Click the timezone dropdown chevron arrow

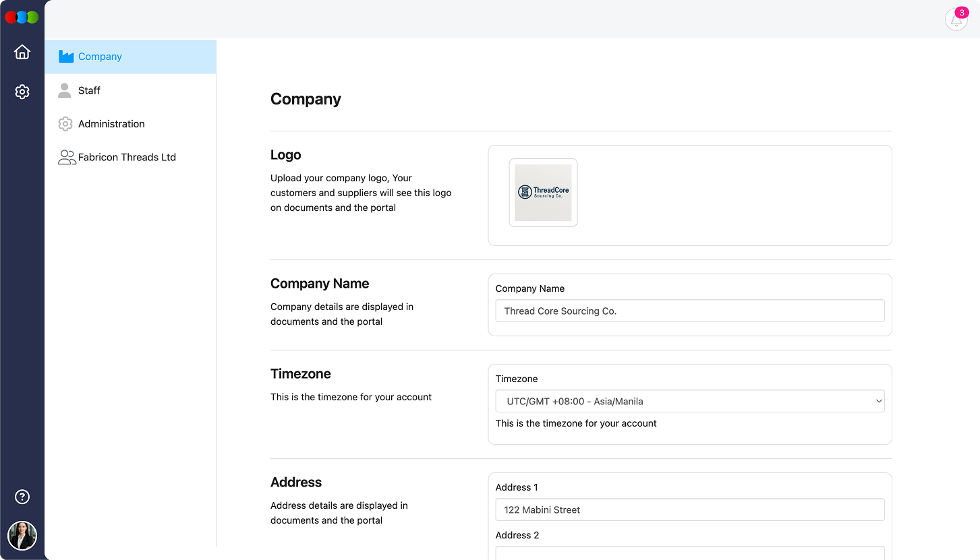coord(879,401)
